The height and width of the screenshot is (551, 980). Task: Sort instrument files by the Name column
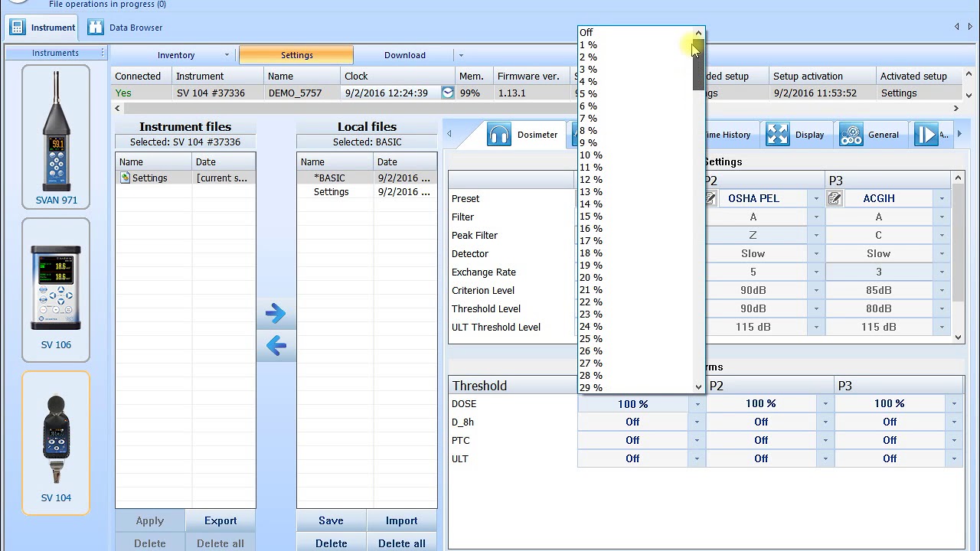click(x=153, y=162)
